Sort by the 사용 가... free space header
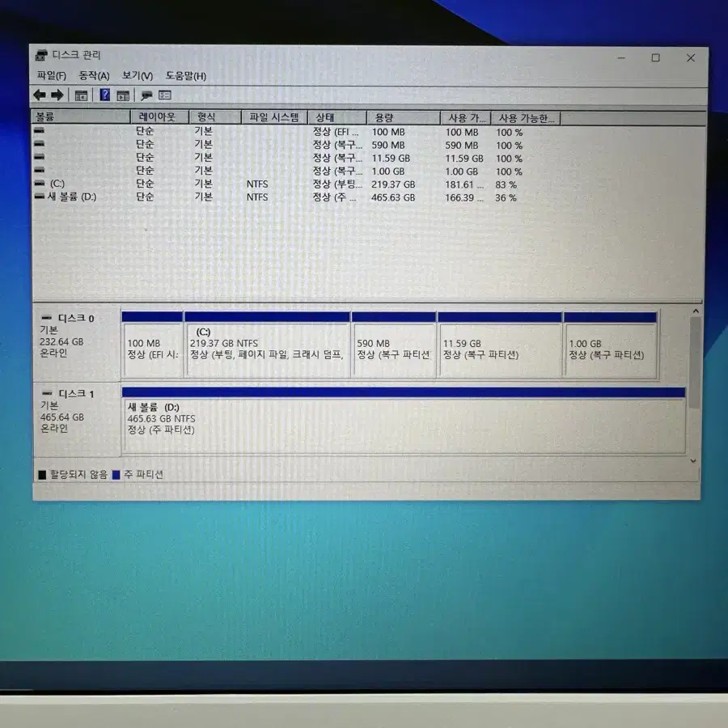This screenshot has width=728, height=728. click(466, 118)
